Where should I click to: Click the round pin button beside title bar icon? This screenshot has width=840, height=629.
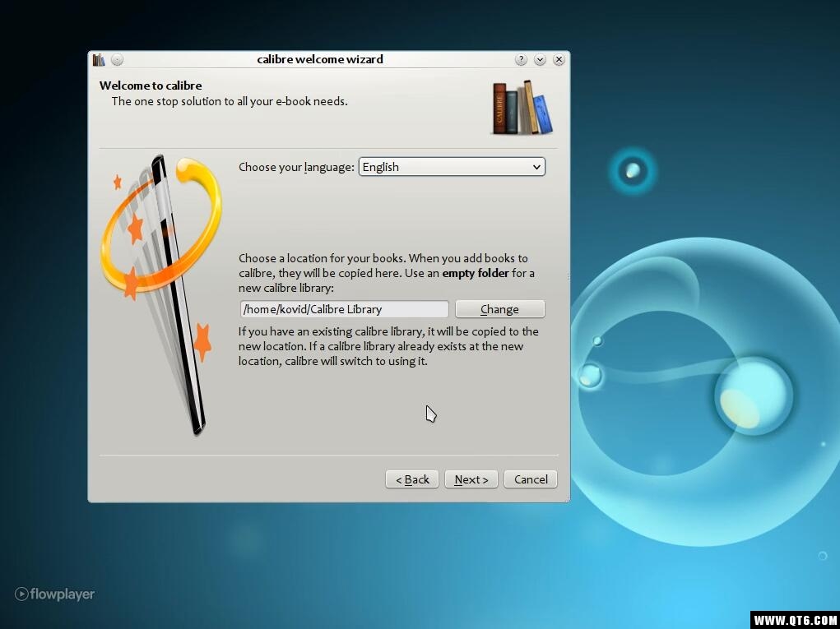[118, 59]
